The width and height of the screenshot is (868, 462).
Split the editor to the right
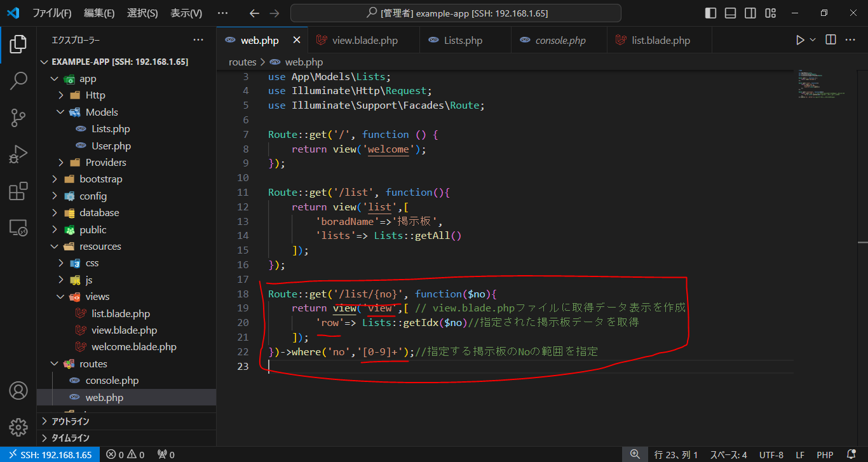(x=831, y=40)
